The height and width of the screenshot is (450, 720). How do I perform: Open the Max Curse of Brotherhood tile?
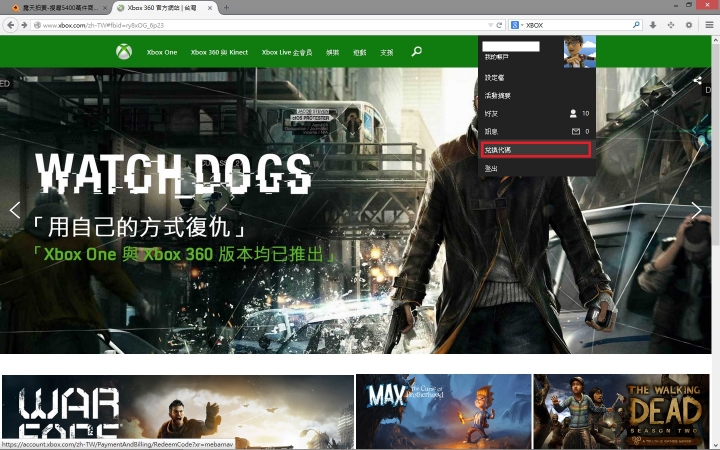tap(444, 411)
